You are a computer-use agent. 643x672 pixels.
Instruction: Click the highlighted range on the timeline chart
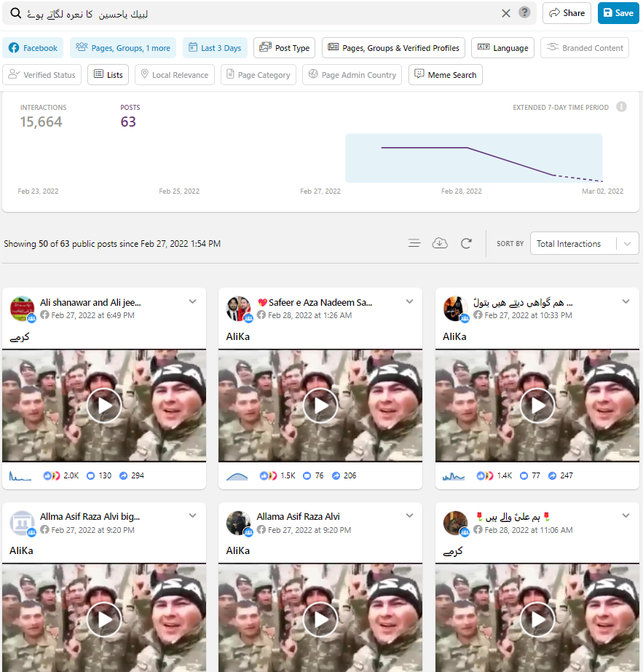click(x=473, y=158)
